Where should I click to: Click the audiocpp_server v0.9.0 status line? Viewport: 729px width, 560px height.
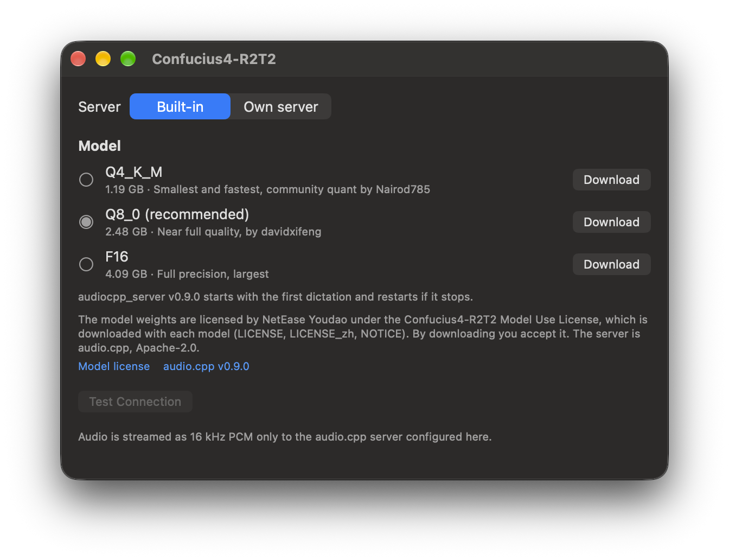[x=276, y=297]
